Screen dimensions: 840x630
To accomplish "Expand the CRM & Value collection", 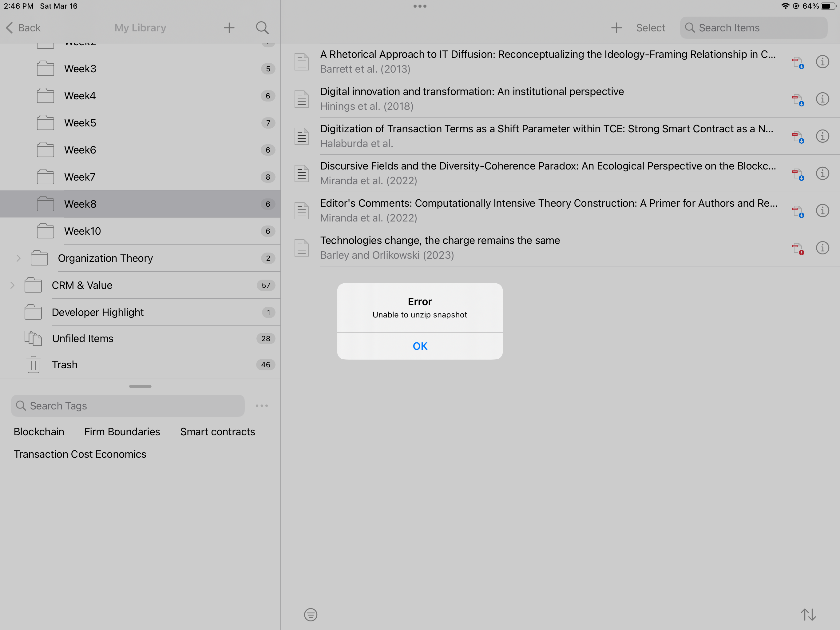I will [x=12, y=285].
